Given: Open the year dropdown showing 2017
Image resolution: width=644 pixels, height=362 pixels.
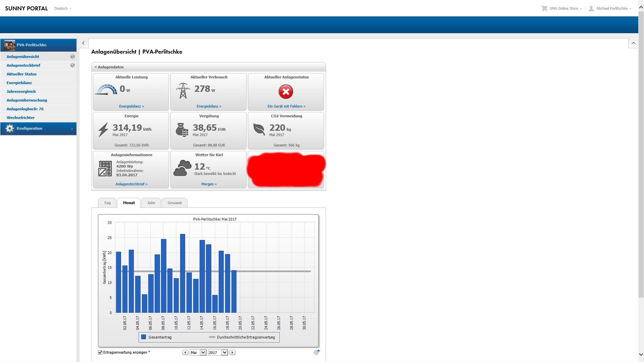Looking at the screenshot, I should (224, 353).
